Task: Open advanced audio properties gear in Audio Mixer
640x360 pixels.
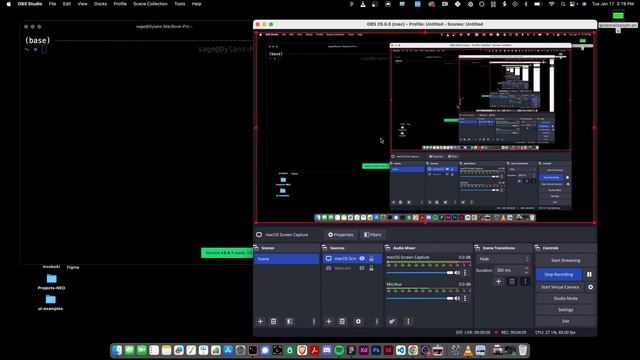Action: click(x=392, y=321)
